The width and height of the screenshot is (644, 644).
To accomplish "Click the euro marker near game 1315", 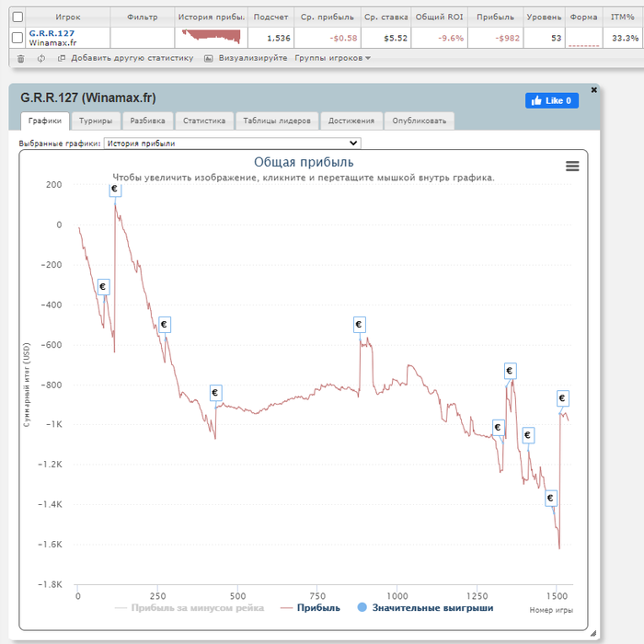I will click(499, 428).
